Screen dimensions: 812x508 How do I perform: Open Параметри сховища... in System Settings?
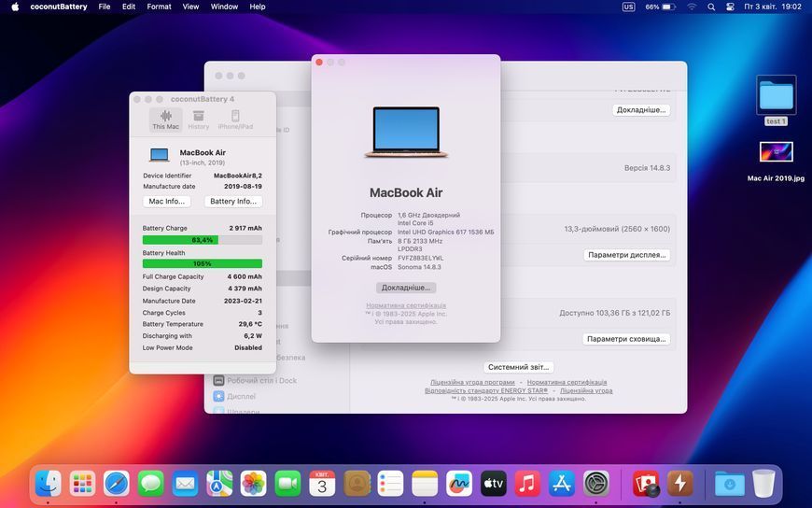pos(626,339)
